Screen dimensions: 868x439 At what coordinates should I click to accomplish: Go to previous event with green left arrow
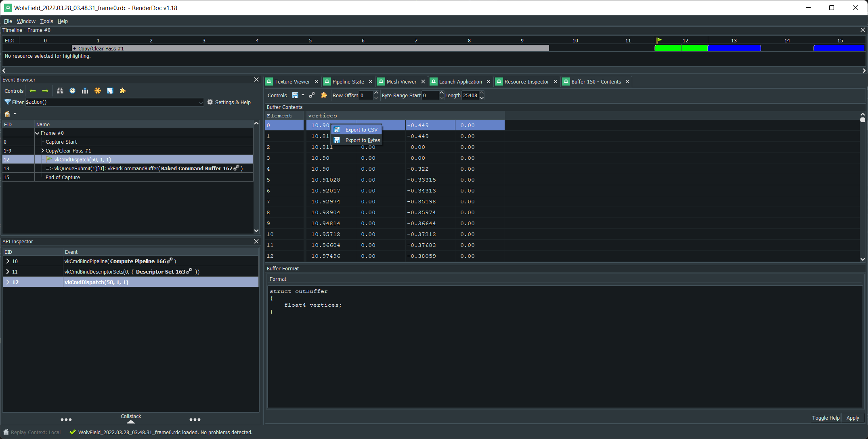point(33,91)
